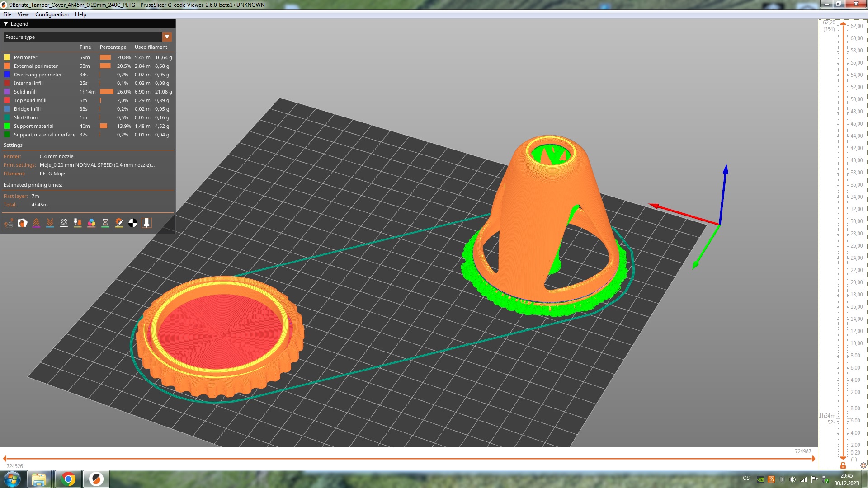Image resolution: width=868 pixels, height=488 pixels.
Task: Toggle tool position marker icon
Action: 146,223
